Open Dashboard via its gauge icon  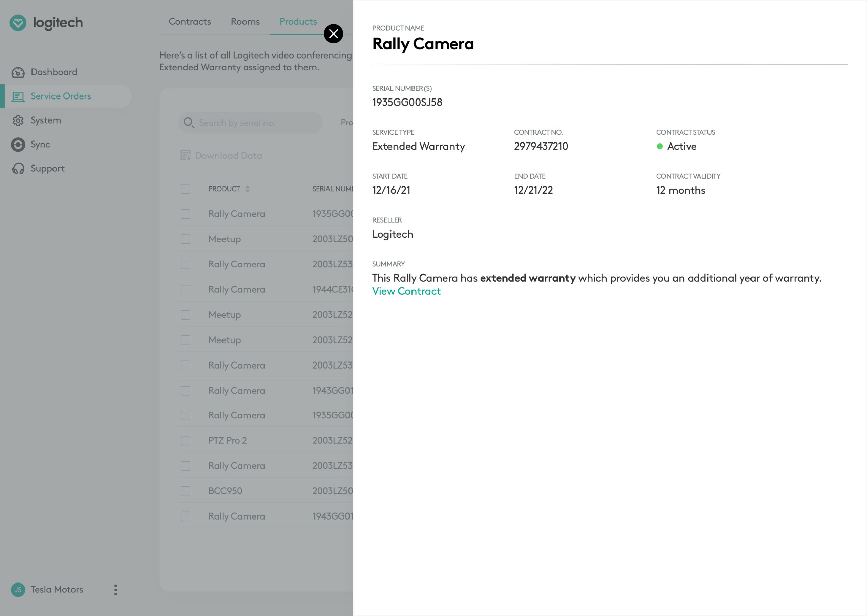(x=18, y=72)
